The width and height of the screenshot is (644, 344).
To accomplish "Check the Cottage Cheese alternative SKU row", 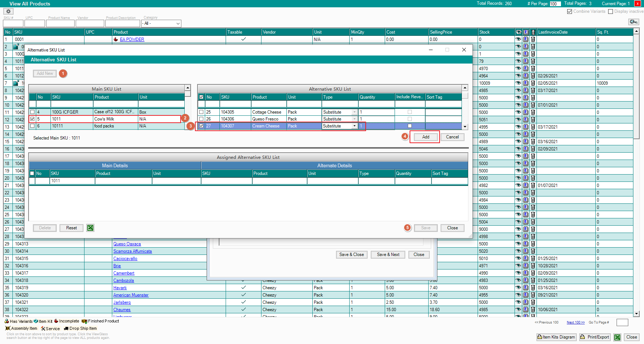I will (x=202, y=112).
